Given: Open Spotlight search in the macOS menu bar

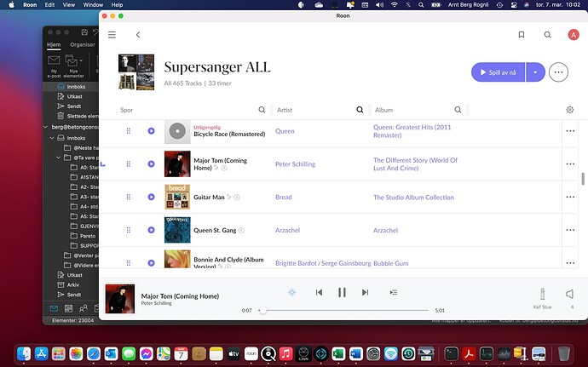Looking at the screenshot, I should coord(421,5).
